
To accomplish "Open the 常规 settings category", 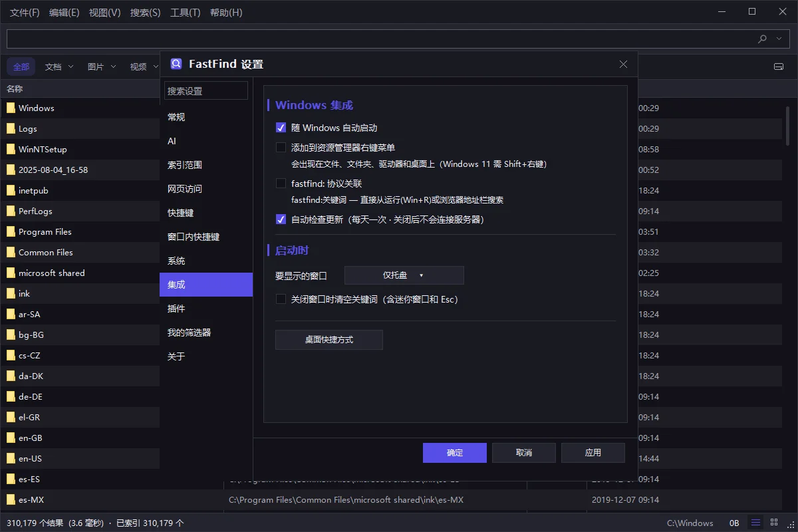I will (206, 117).
